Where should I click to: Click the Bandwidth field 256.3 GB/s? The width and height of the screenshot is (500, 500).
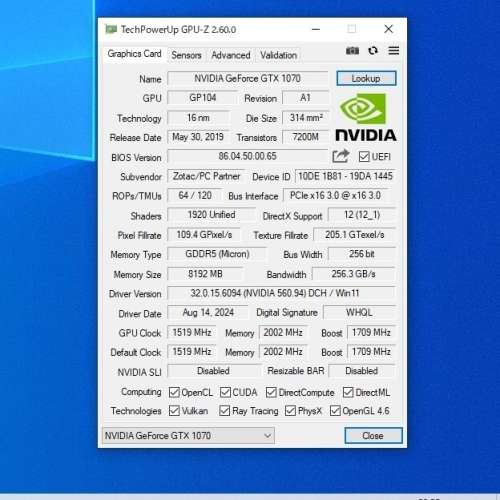click(354, 274)
